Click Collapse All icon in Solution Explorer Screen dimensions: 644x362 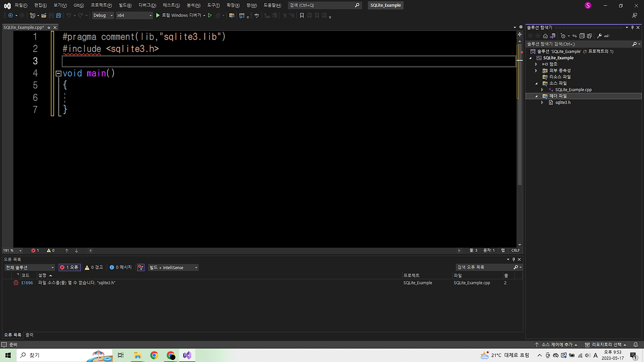tap(582, 36)
